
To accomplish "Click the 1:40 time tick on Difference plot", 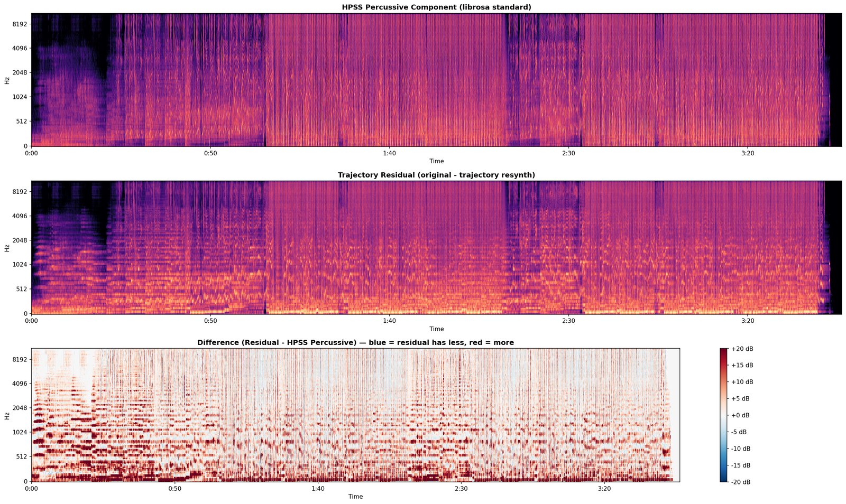I will point(318,489).
